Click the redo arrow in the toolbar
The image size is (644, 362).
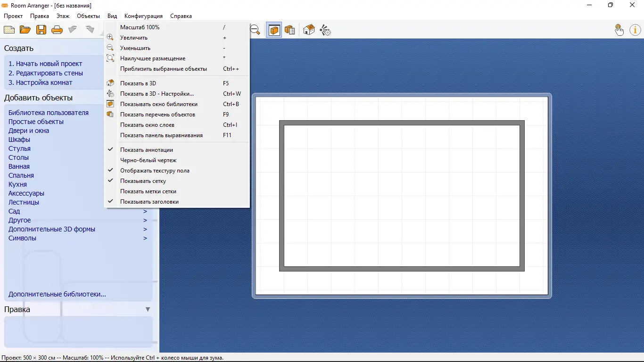click(x=90, y=30)
